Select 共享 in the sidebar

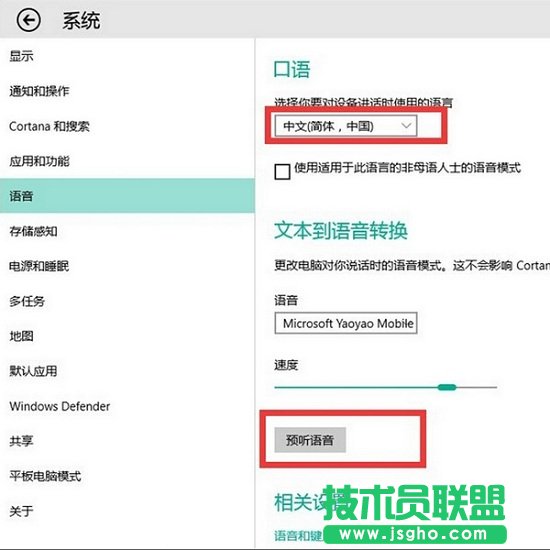click(21, 441)
